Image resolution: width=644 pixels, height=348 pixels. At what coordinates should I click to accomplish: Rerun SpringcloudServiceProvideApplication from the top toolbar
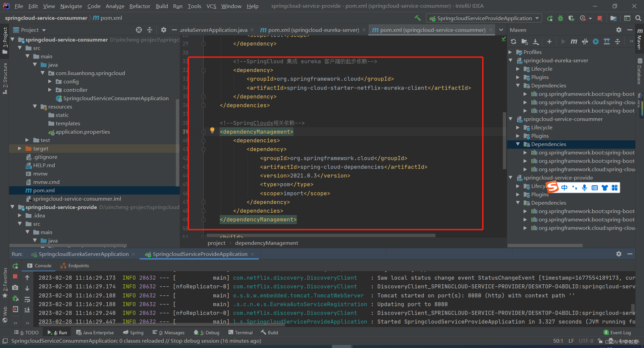coord(550,18)
